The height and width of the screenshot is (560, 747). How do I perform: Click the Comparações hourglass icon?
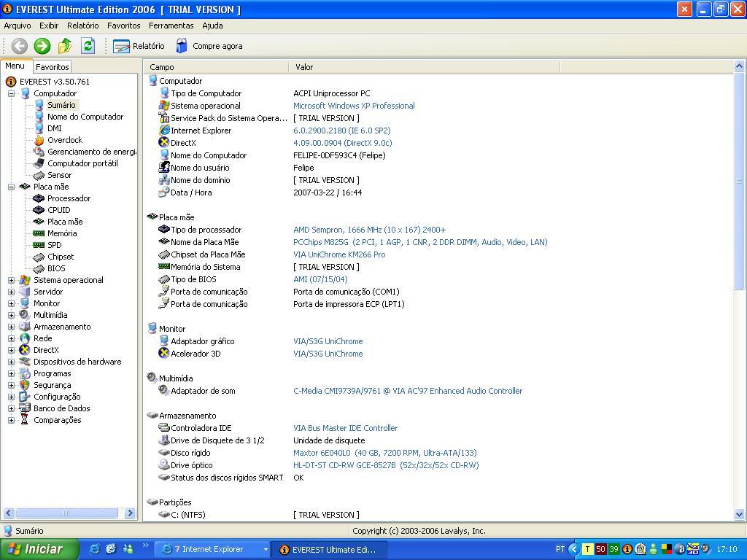25,420
